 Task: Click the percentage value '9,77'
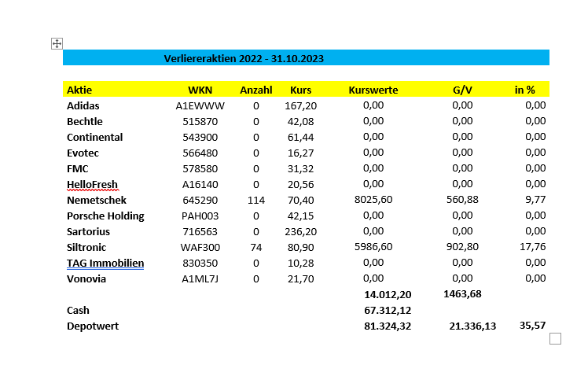535,200
